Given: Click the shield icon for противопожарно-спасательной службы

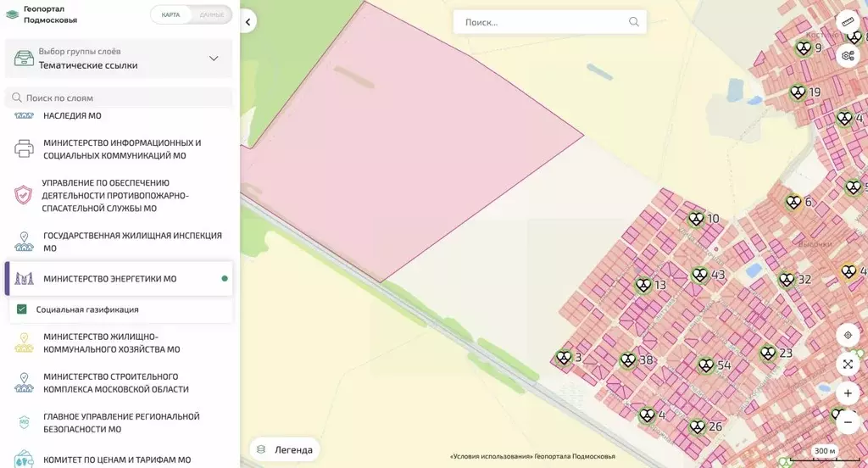Looking at the screenshot, I should pos(23,195).
